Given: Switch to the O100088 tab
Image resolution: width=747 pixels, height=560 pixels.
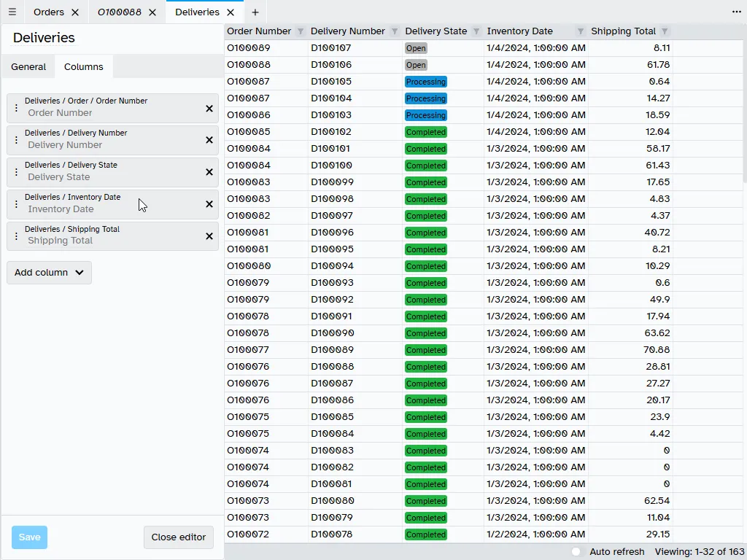Looking at the screenshot, I should (x=120, y=12).
